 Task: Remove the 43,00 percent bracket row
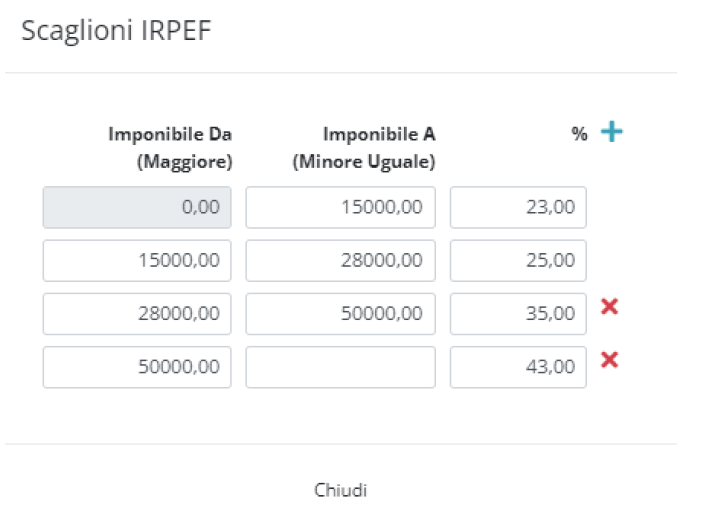tap(608, 360)
